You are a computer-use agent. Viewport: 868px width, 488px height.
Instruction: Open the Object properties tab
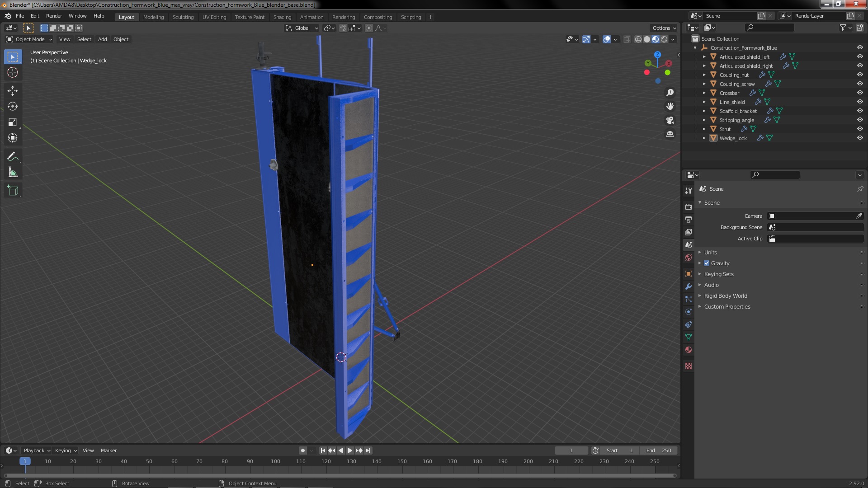[x=689, y=274]
